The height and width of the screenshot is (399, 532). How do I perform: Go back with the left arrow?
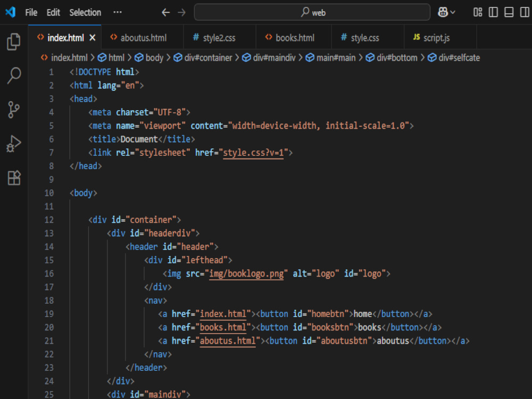click(x=165, y=13)
